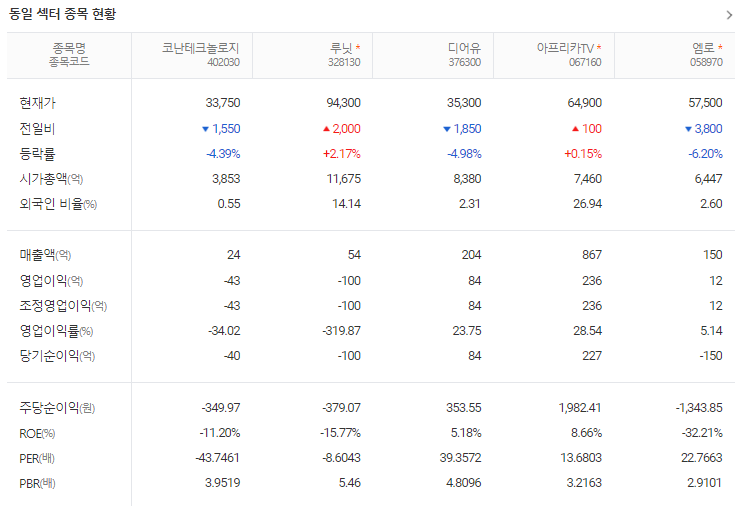Click the down change value 1,550
This screenshot has width=738, height=506.
(226, 129)
